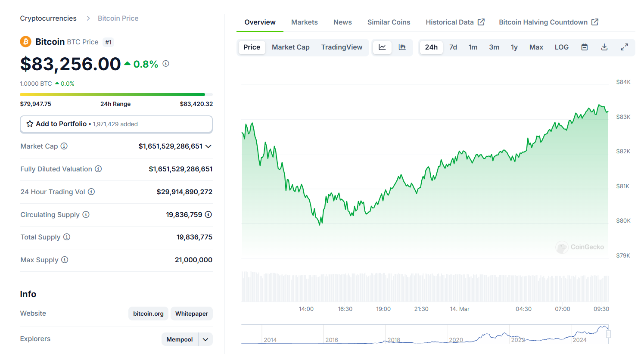Click Bitcoin Price breadcrumb text

[118, 18]
